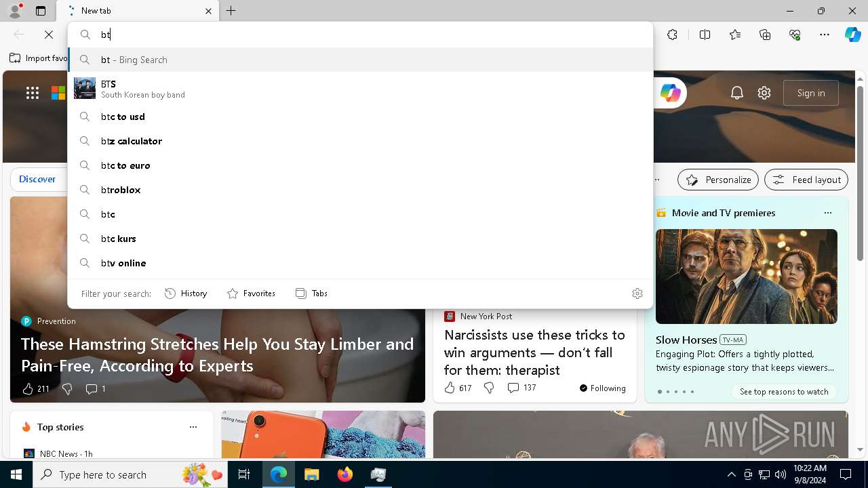
Task: Filter search by Tabs
Action: click(311, 293)
